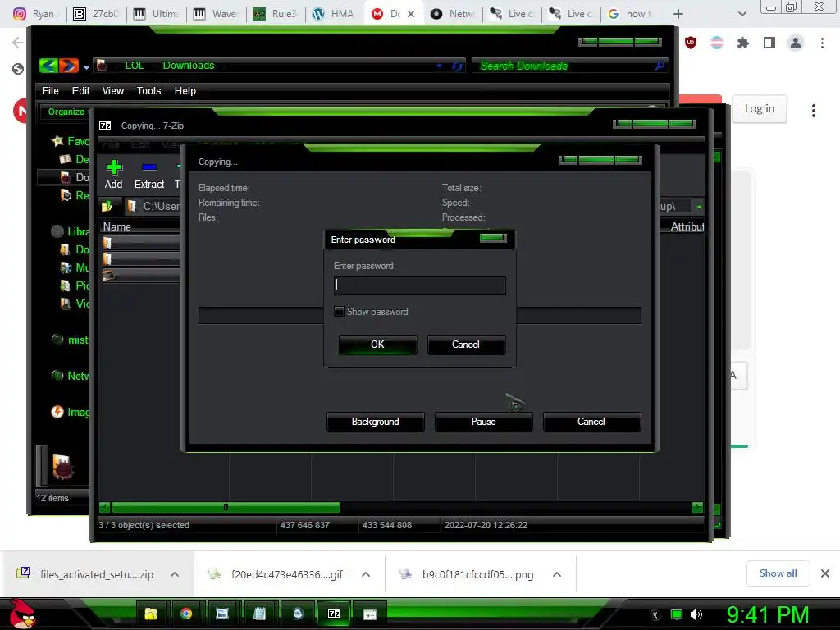Expand the Explorer address bar history dropdown

[x=440, y=66]
